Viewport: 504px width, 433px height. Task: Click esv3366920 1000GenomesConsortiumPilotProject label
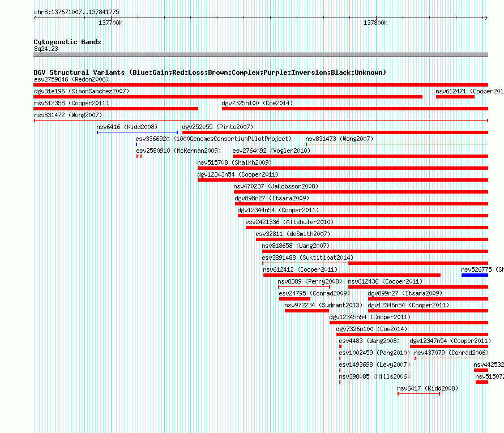click(x=213, y=139)
